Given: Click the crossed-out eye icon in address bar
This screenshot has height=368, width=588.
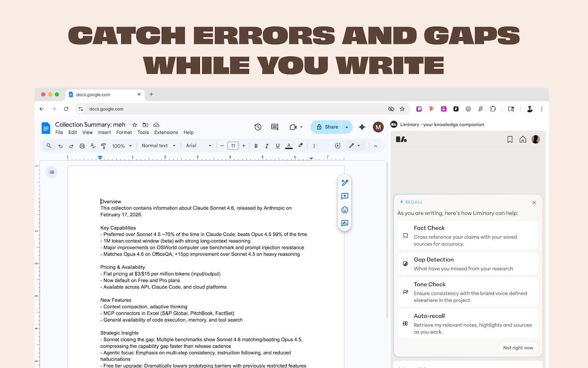Looking at the screenshot, I should tap(391, 109).
